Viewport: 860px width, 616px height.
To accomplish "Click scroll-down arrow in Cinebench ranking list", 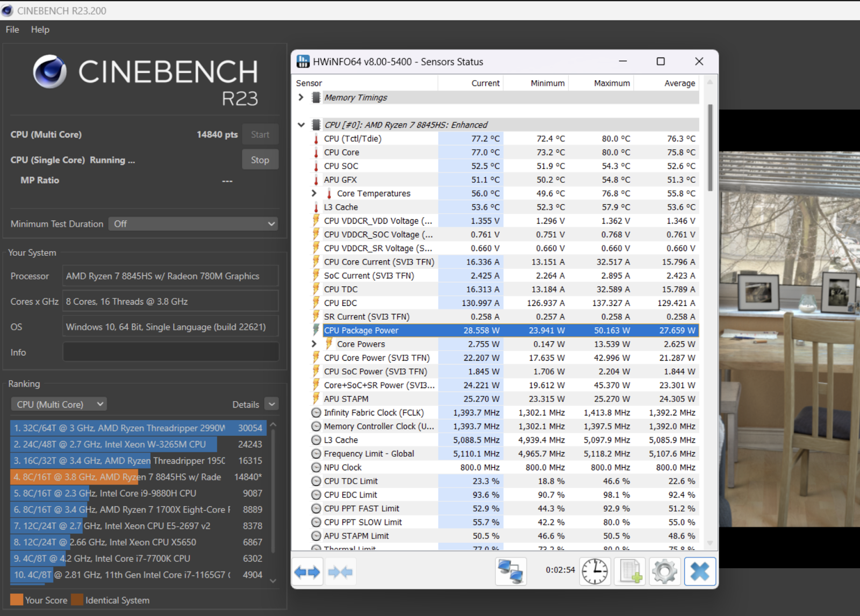I will (273, 581).
